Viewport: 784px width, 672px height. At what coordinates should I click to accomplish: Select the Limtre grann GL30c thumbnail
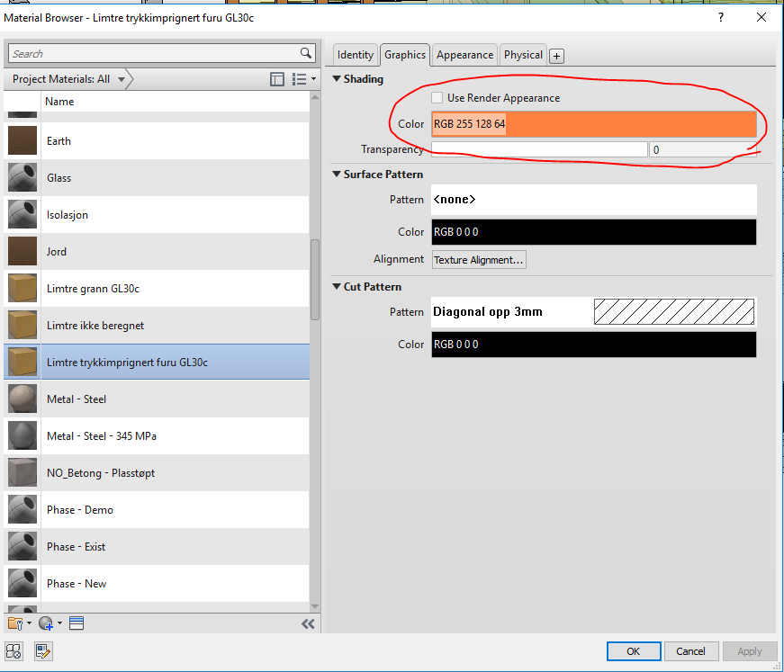[x=23, y=288]
